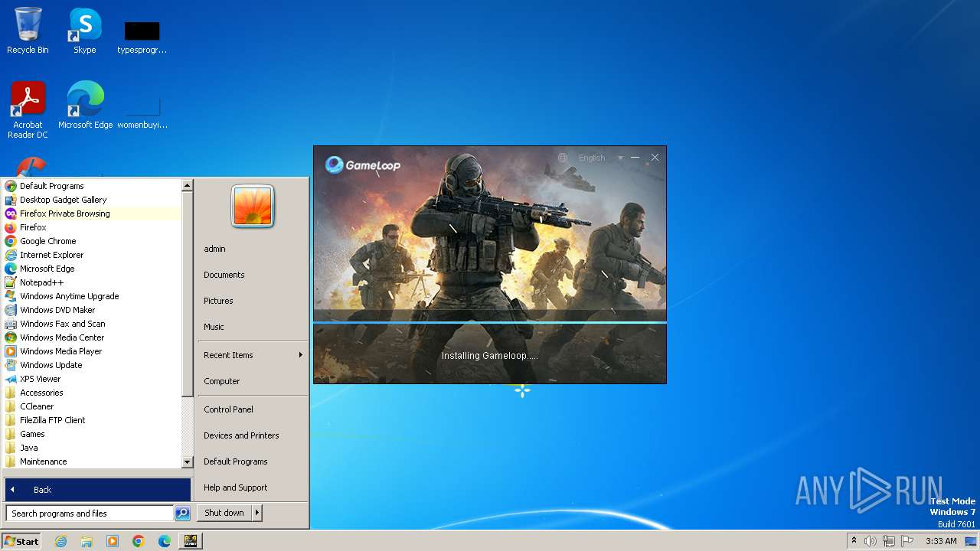Launch Desktop Gadget Gallery
The width and height of the screenshot is (980, 551).
[x=91, y=200]
